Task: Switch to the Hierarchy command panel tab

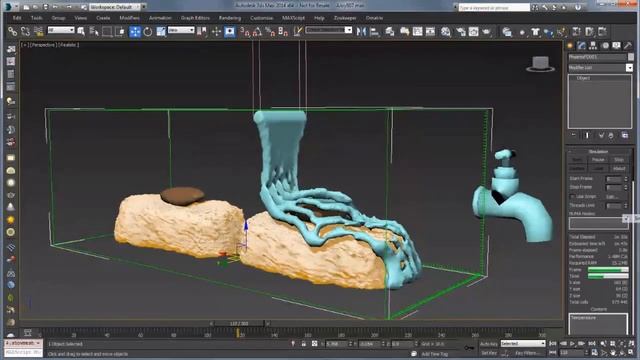Action: pos(593,45)
